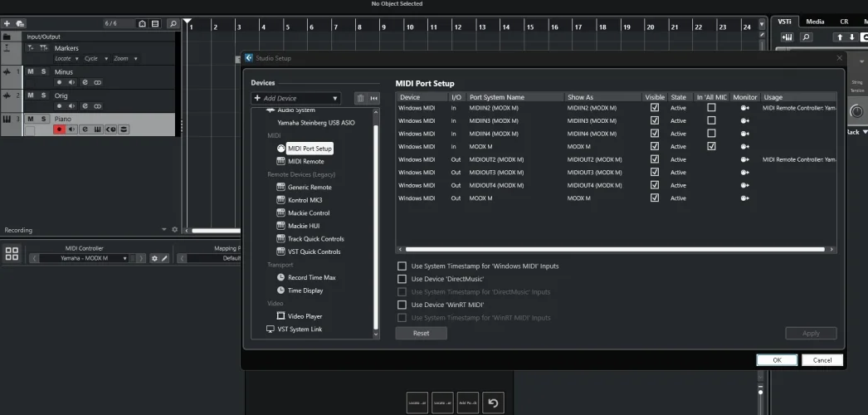The height and width of the screenshot is (415, 868).
Task: Mute the Minus track
Action: pyautogui.click(x=31, y=71)
